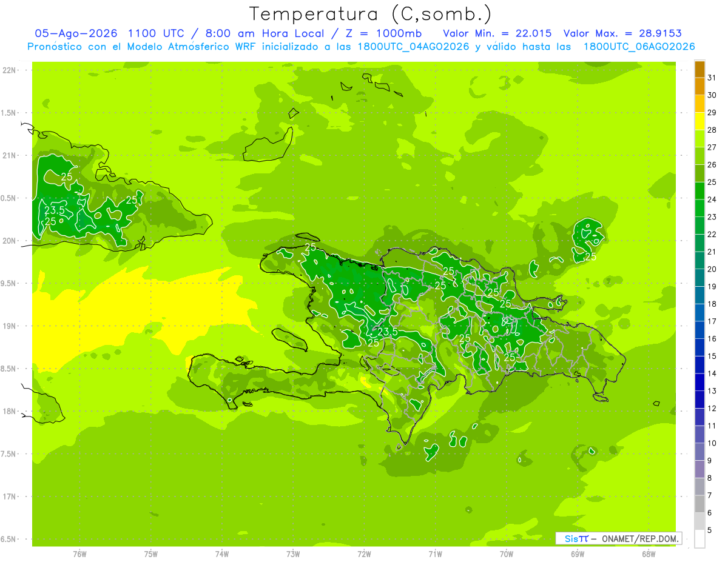728x562 pixels.
Task: Click the yellow legend swatch between 28 and 29
Action: pos(699,121)
